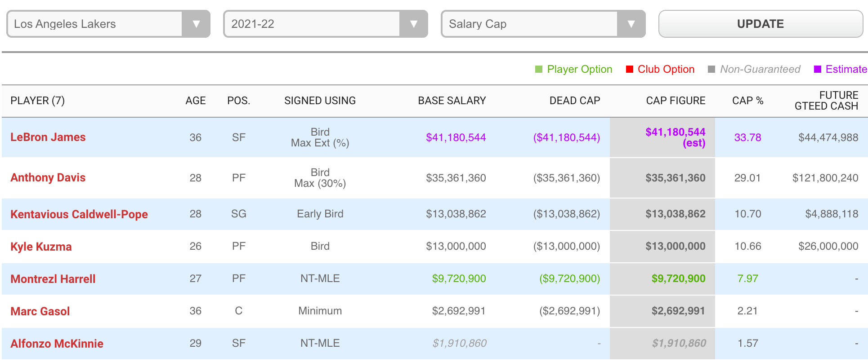Sort by POS. column header
The image size is (868, 362).
click(x=239, y=101)
